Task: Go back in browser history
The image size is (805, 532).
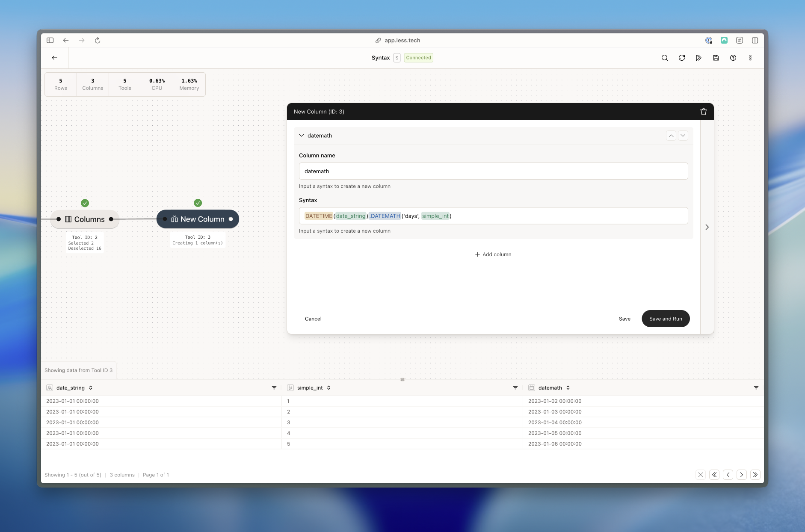Action: pos(65,40)
